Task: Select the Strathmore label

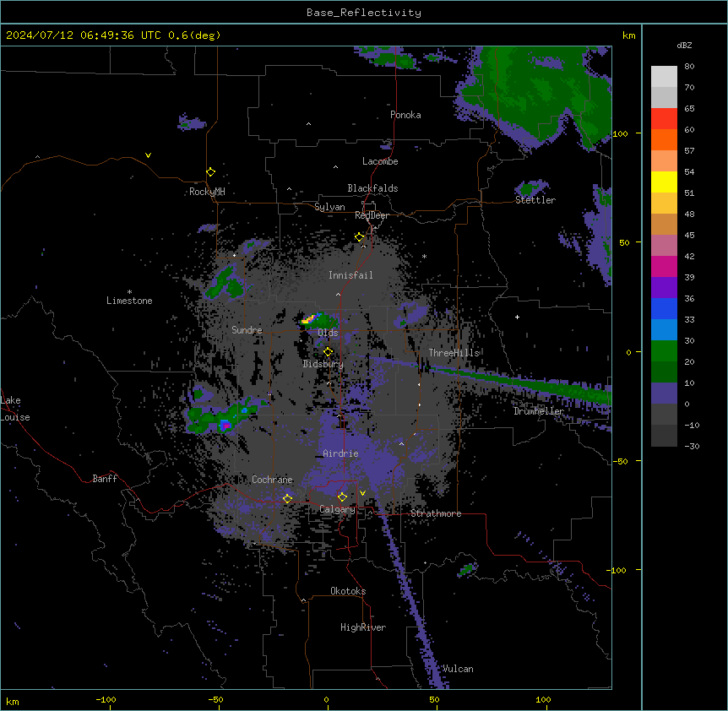Action: point(436,513)
